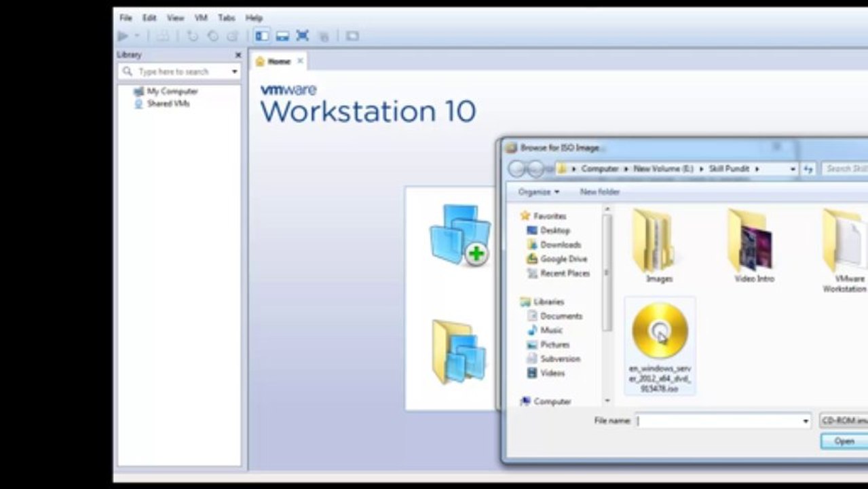Open the Edit menu
Image resolution: width=868 pixels, height=489 pixels.
coord(149,18)
